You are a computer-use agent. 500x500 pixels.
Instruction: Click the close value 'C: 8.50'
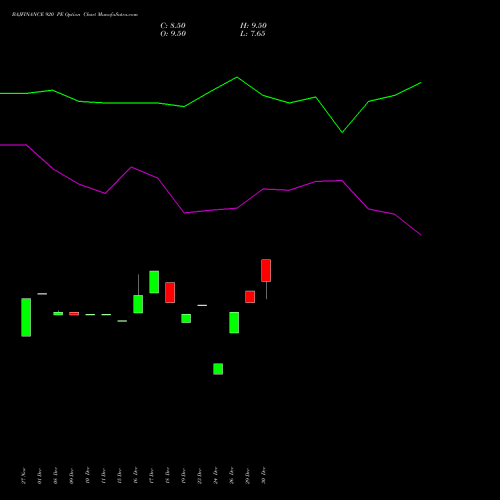pyautogui.click(x=173, y=26)
